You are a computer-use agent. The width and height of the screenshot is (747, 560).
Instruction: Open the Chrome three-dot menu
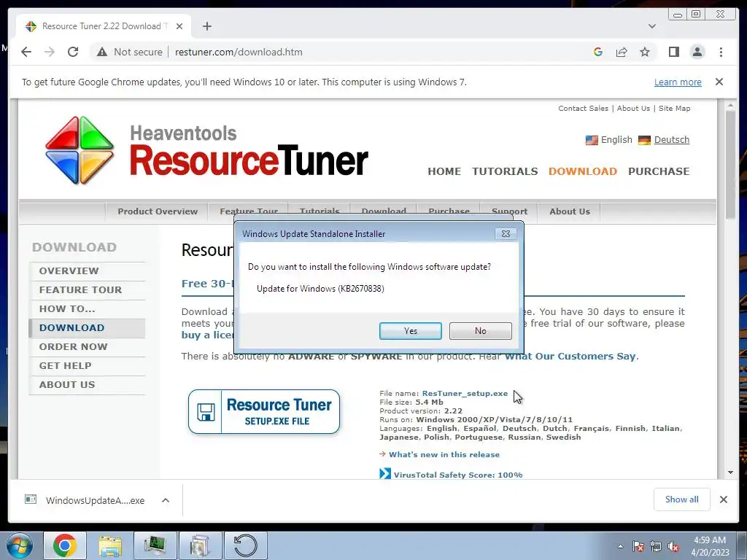point(721,52)
